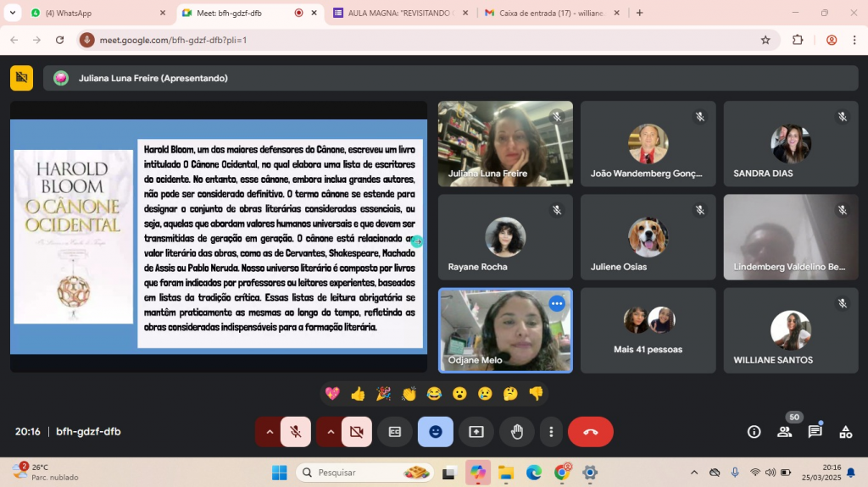Toggle closed captions
Screen dimensions: 868x487
395,432
